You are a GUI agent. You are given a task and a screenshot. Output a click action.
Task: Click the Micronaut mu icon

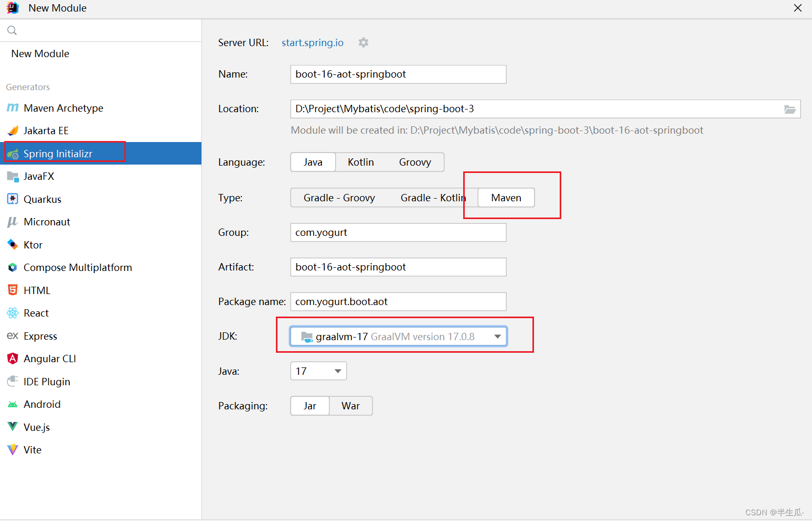tap(13, 222)
